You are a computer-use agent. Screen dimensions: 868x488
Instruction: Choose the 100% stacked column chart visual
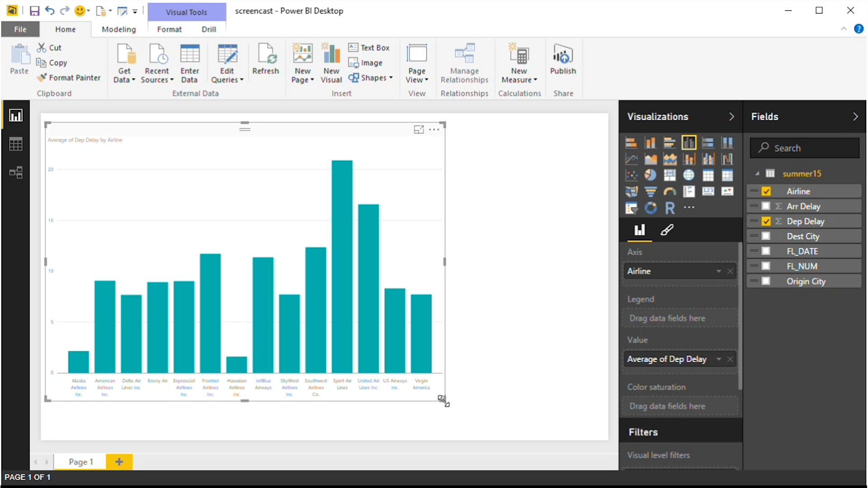[x=727, y=143]
